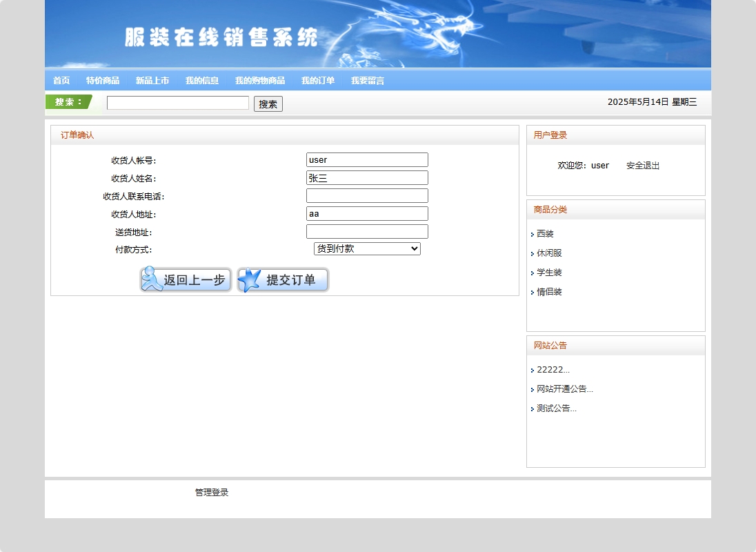
Task: Open the 情侣装 category
Action: tap(548, 292)
